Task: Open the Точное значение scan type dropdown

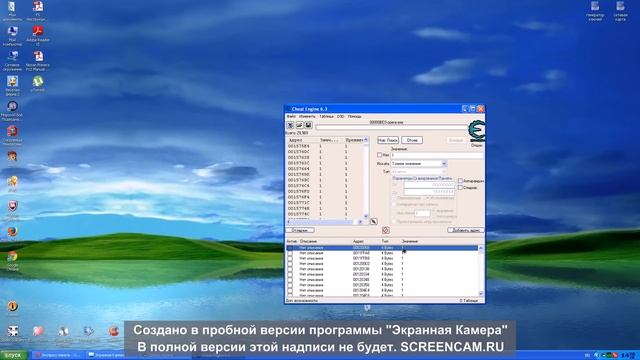Action: tap(419, 164)
